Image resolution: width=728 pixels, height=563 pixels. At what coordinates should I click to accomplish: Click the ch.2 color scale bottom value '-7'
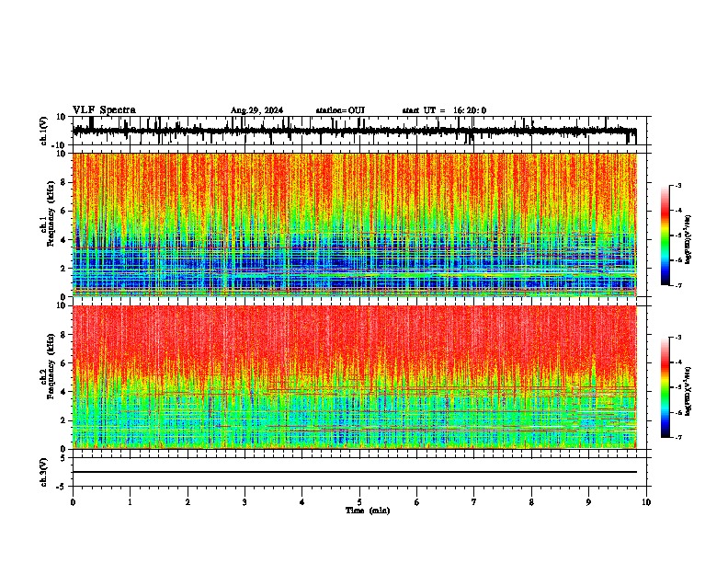[x=677, y=437]
